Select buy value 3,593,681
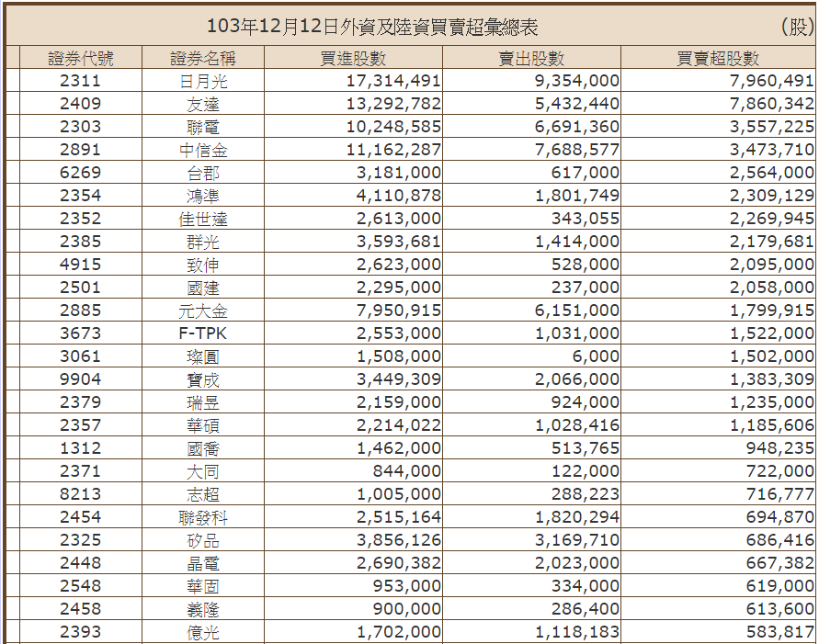The width and height of the screenshot is (819, 644). pyautogui.click(x=399, y=242)
